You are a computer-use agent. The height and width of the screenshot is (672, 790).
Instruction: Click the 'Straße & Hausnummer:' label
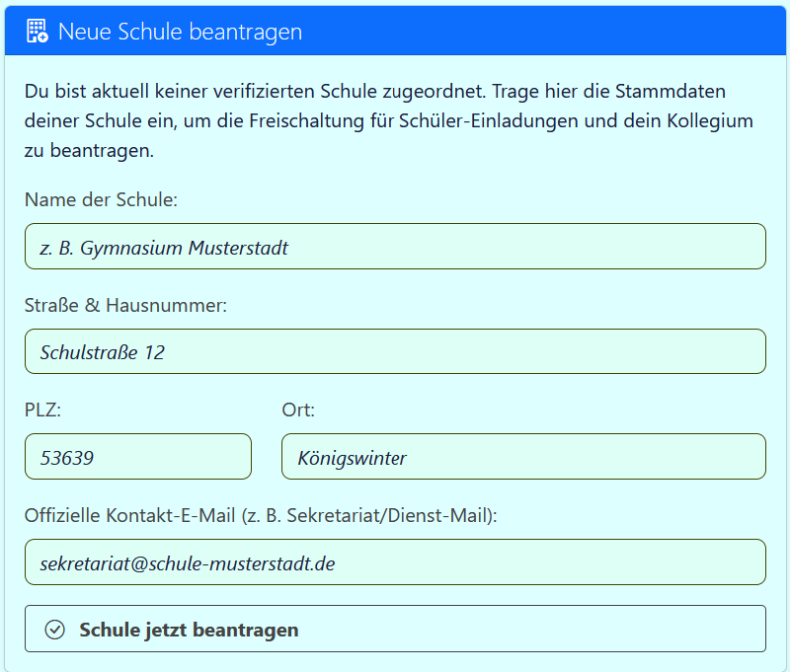point(126,305)
